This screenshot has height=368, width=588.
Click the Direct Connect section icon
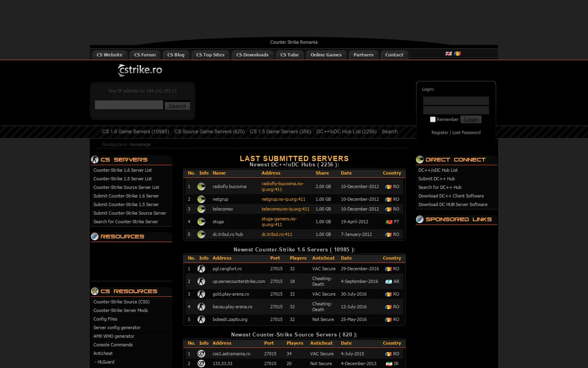pyautogui.click(x=420, y=159)
